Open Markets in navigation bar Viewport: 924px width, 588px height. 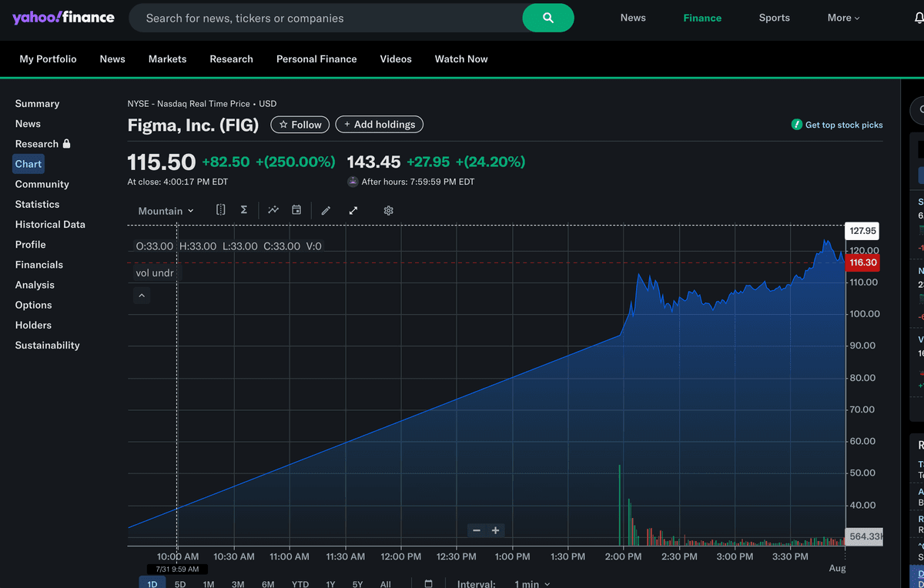coord(167,58)
